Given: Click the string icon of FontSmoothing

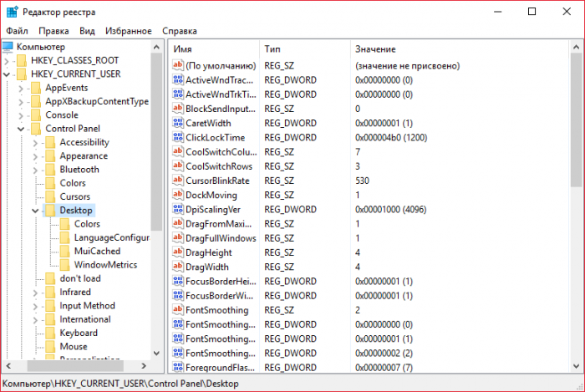Looking at the screenshot, I should [177, 309].
